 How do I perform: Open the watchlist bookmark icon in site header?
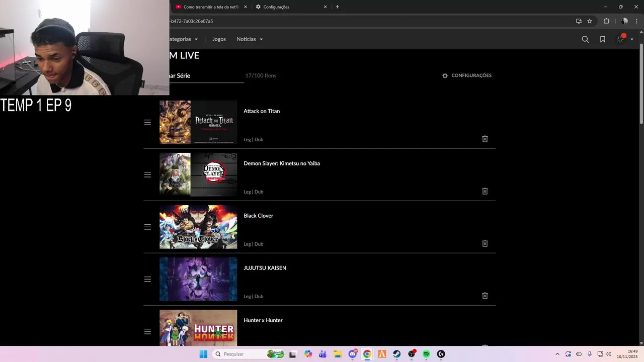click(603, 39)
